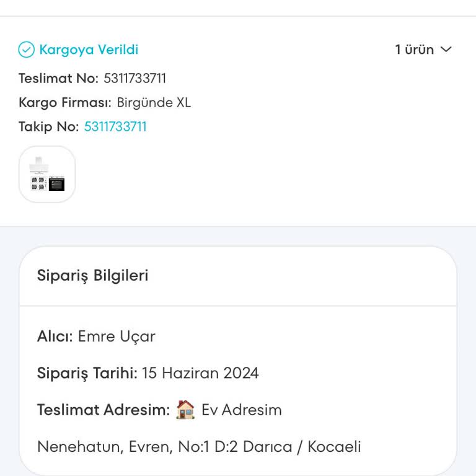
Task: Tap the order date 15 Haziran 2024
Action: pyautogui.click(x=200, y=373)
